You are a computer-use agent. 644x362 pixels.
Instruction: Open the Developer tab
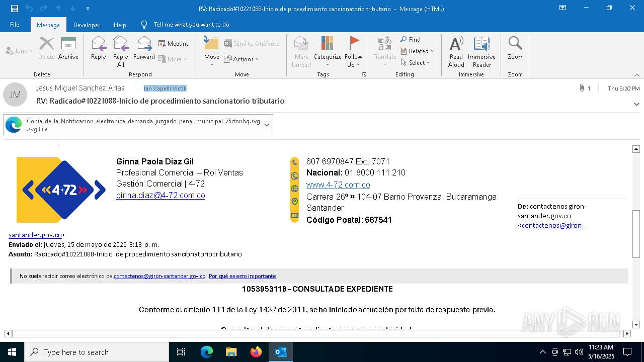click(87, 25)
